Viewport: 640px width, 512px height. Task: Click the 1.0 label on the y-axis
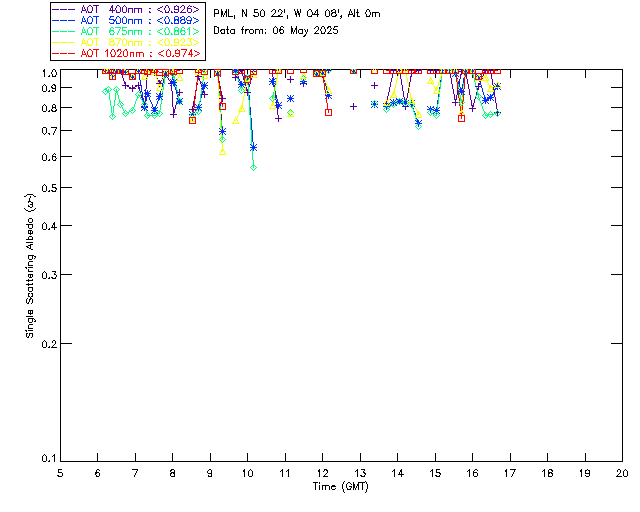coord(47,73)
